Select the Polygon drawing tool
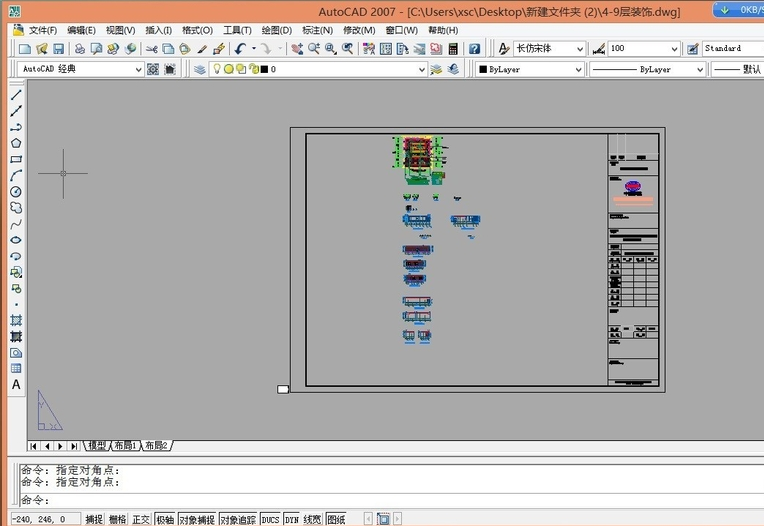The height and width of the screenshot is (526, 764). (x=16, y=143)
